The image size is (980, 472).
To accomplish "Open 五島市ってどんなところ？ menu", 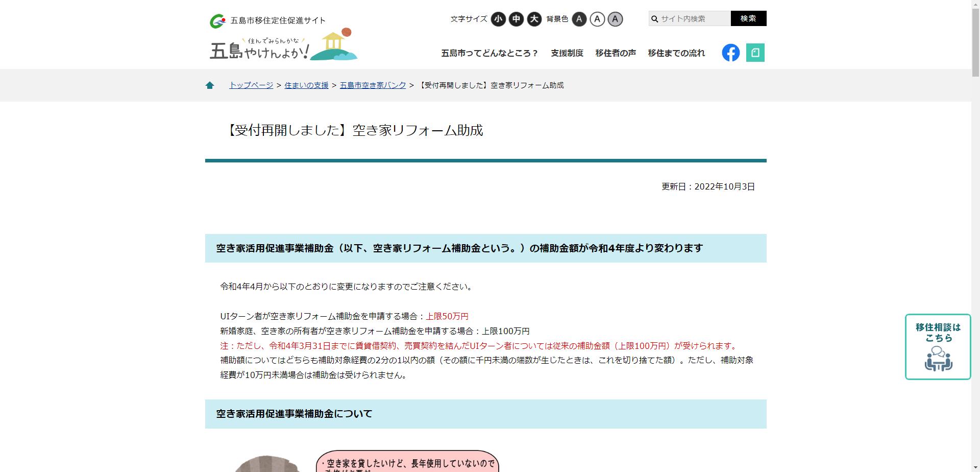I will (489, 53).
